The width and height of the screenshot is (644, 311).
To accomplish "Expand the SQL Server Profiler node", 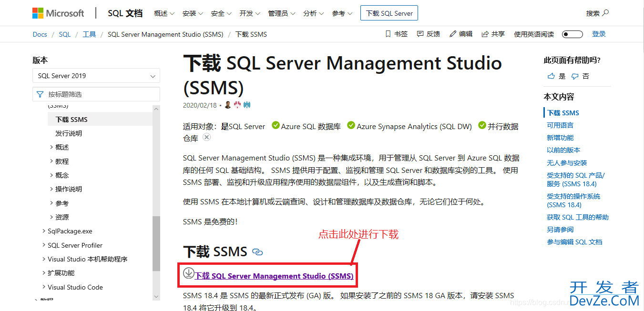I will click(x=44, y=245).
